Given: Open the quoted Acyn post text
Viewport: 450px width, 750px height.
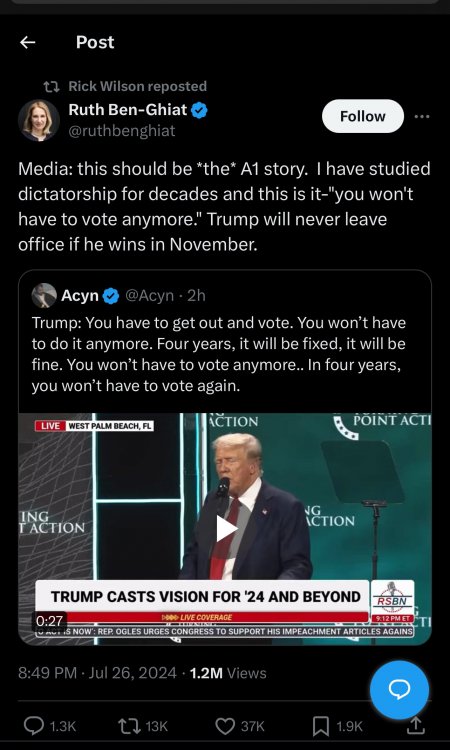Looking at the screenshot, I should (219, 354).
